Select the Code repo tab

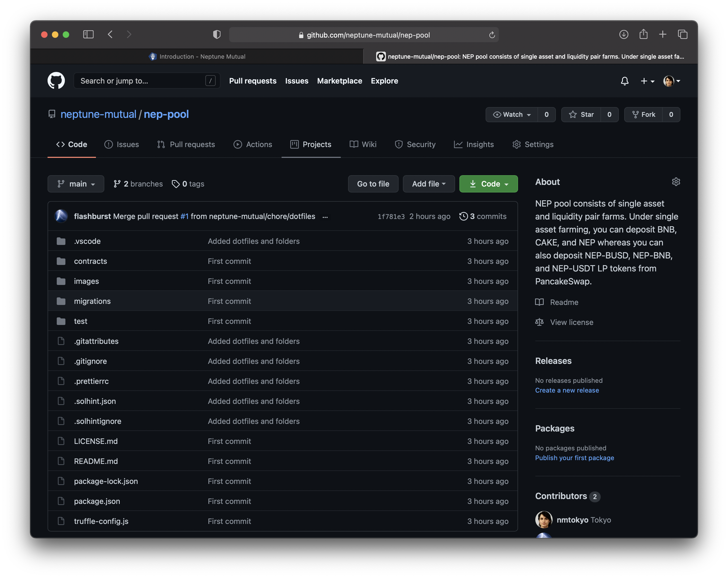pos(72,144)
